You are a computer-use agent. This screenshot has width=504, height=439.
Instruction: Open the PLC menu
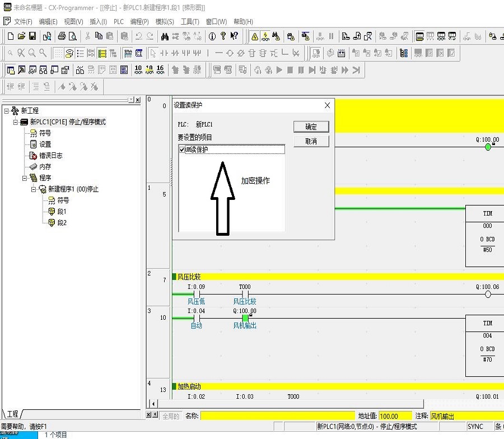[119, 22]
